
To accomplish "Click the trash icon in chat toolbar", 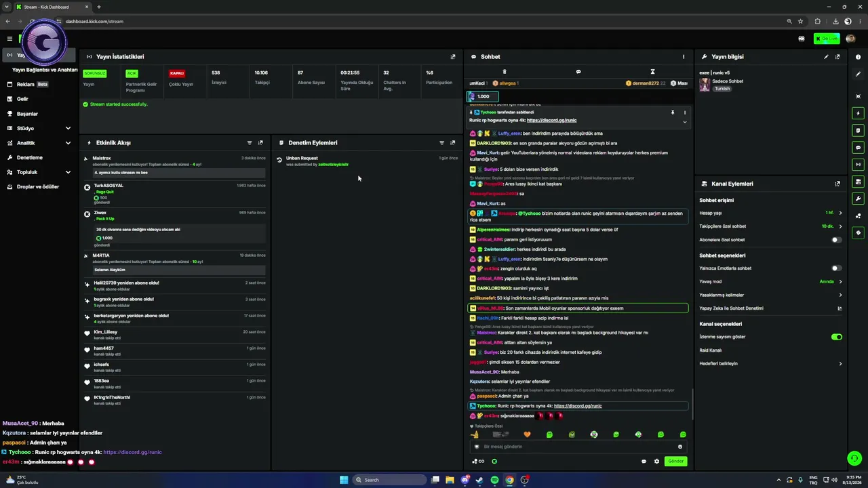I will coord(505,72).
